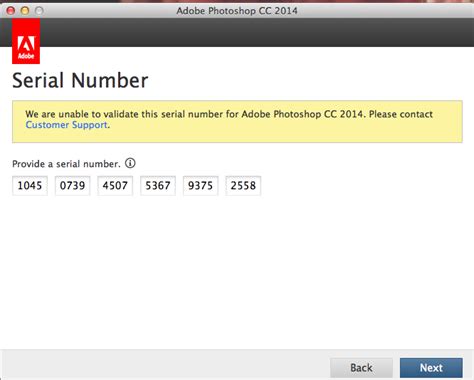Select the serial field containing 0739
This screenshot has height=380, width=474.
point(73,186)
